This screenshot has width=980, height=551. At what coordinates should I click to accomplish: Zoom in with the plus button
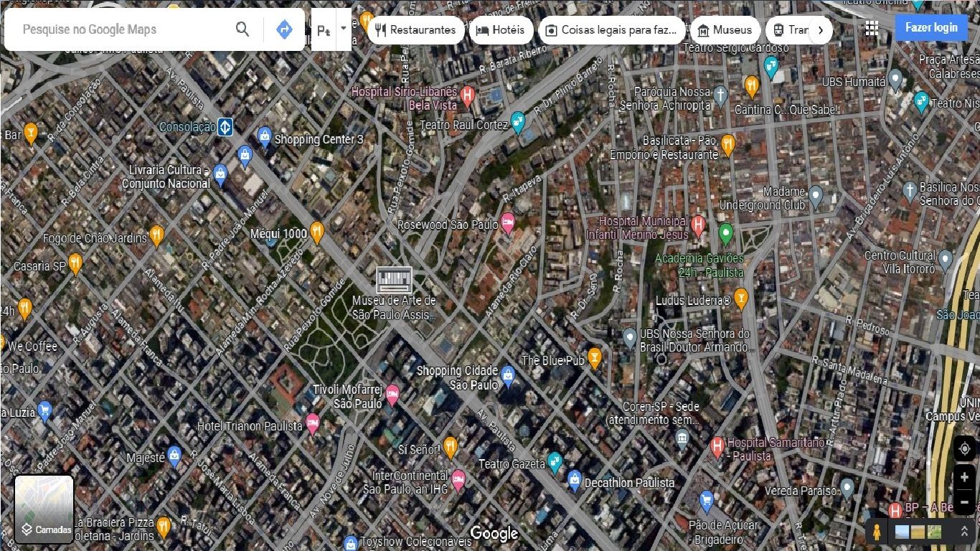click(964, 477)
